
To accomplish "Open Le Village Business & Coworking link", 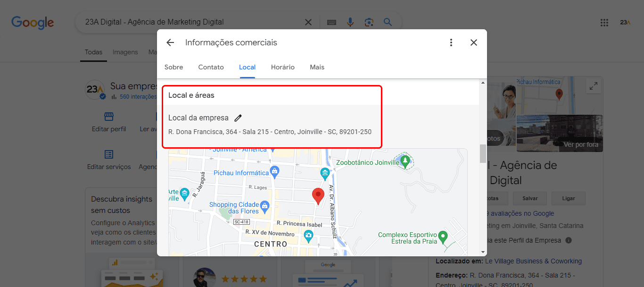I will click(x=533, y=261).
